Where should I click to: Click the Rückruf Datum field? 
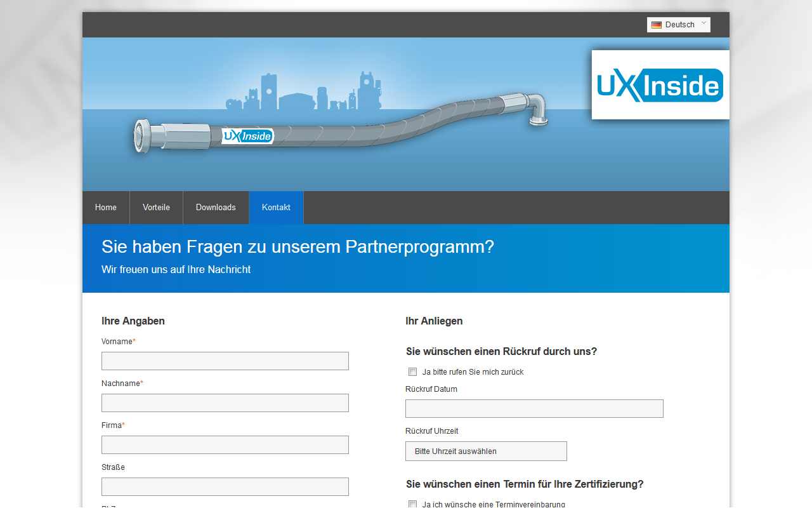tap(534, 408)
